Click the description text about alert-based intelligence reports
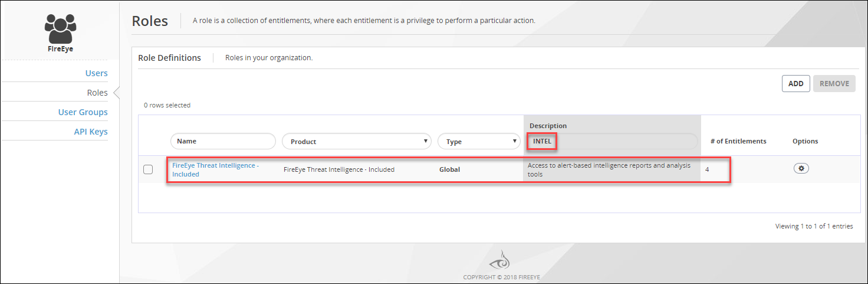The image size is (868, 284). point(609,169)
